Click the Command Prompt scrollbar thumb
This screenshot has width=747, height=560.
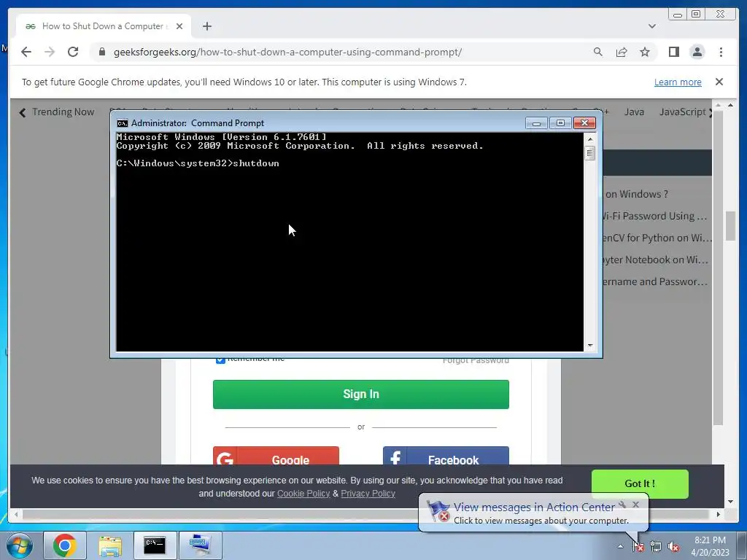tap(589, 153)
